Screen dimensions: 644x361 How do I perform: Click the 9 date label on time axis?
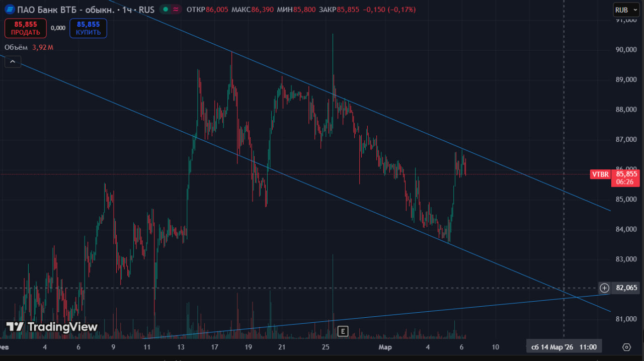point(114,347)
